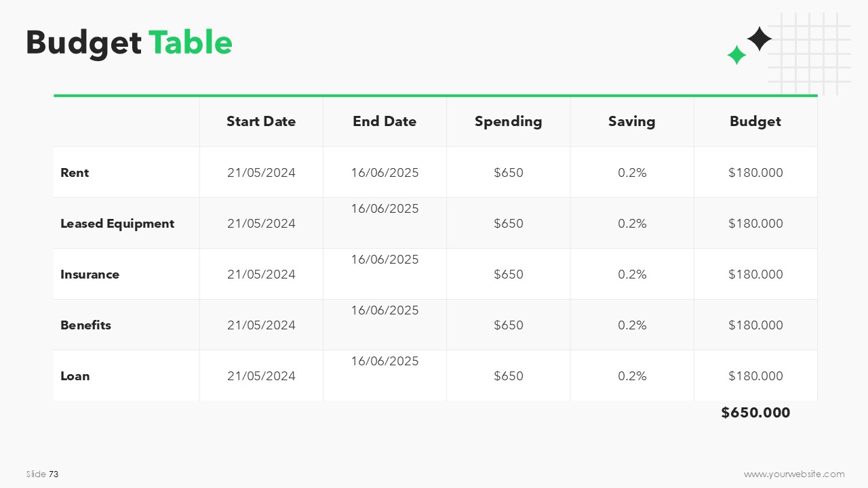868x488 pixels.
Task: Open the www.yourwebsite.com link
Action: click(x=794, y=474)
